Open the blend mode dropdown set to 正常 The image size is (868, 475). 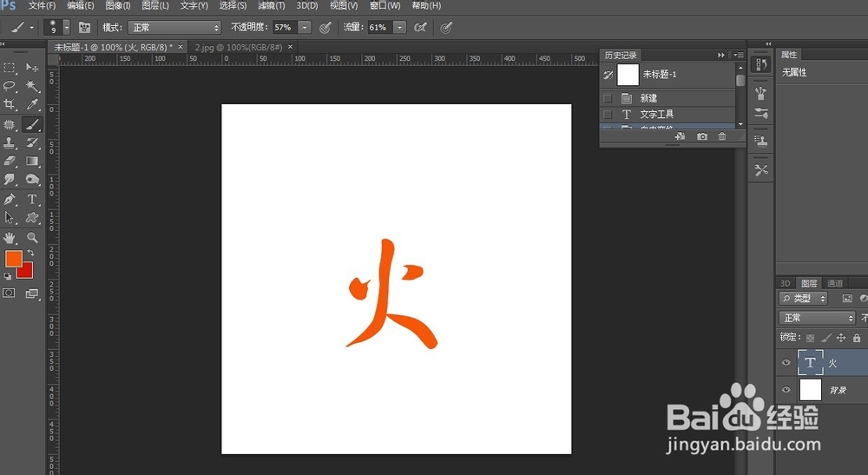(x=174, y=27)
